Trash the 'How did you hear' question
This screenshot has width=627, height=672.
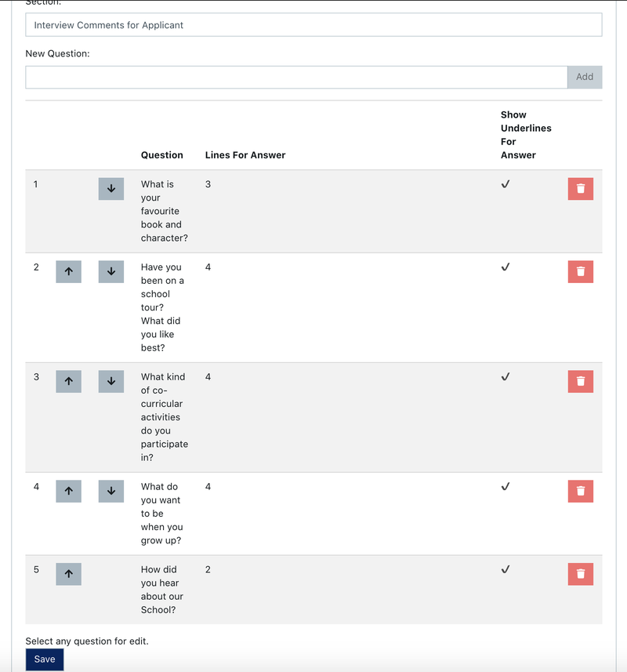click(x=580, y=575)
